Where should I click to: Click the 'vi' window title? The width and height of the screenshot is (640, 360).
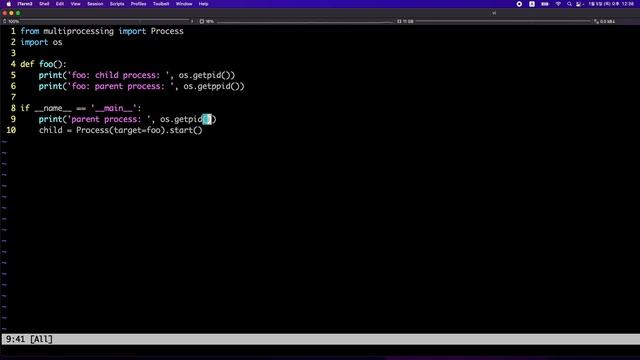click(494, 13)
